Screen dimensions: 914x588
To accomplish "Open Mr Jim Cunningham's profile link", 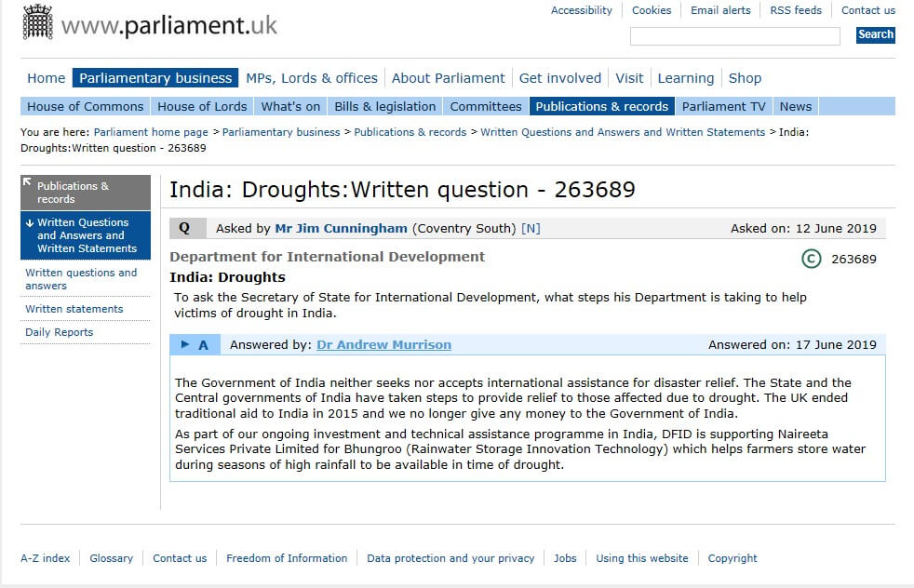I will tap(341, 229).
